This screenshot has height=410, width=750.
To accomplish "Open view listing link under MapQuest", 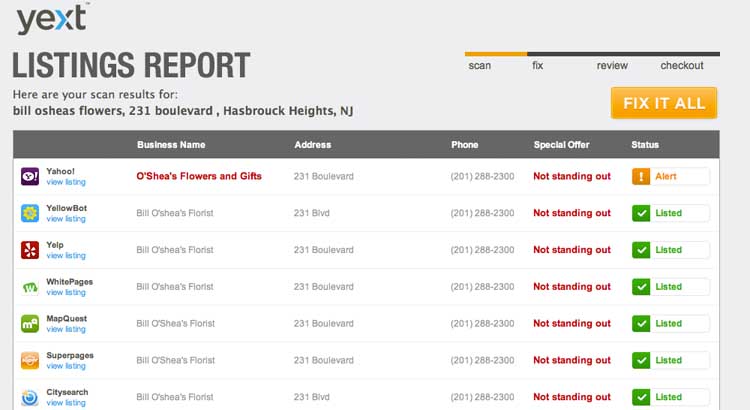I will click(x=66, y=330).
